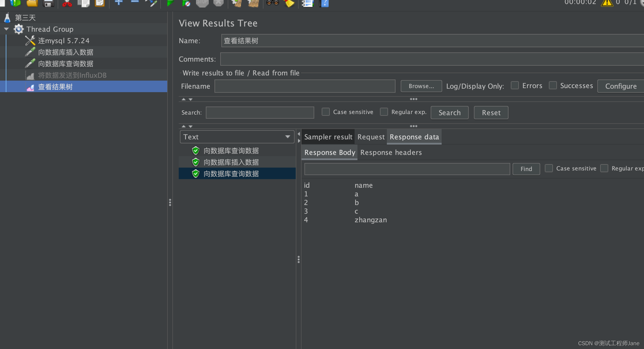
Task: Toggle the Errors checkbox in Log/Display Only
Action: tap(514, 86)
